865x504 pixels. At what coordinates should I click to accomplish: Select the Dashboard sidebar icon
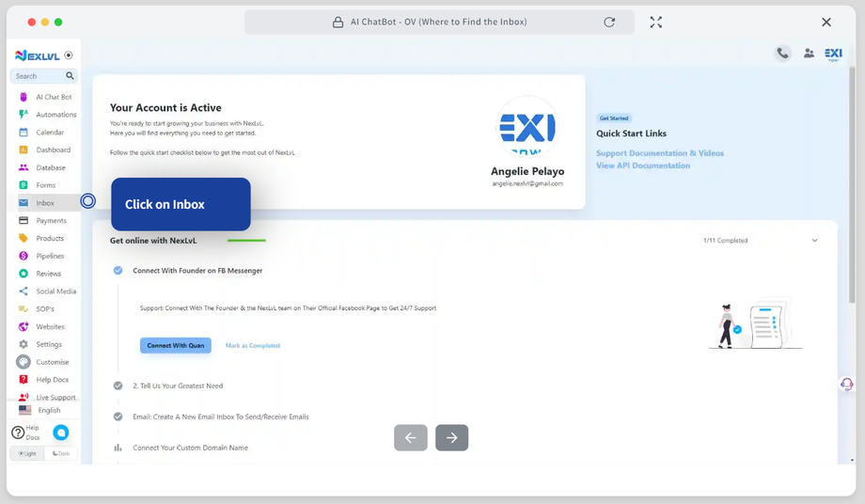coord(24,150)
